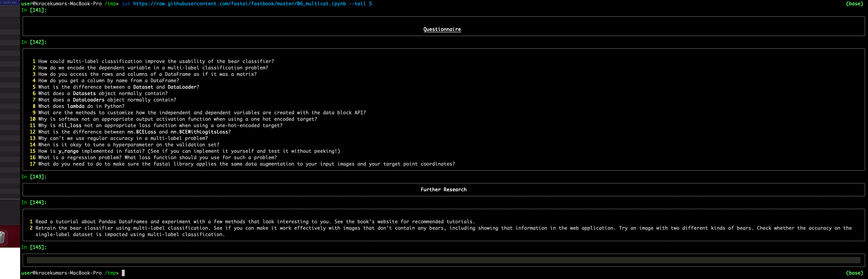The image size is (868, 279).
Task: Click the Further Research heading
Action: (x=444, y=190)
